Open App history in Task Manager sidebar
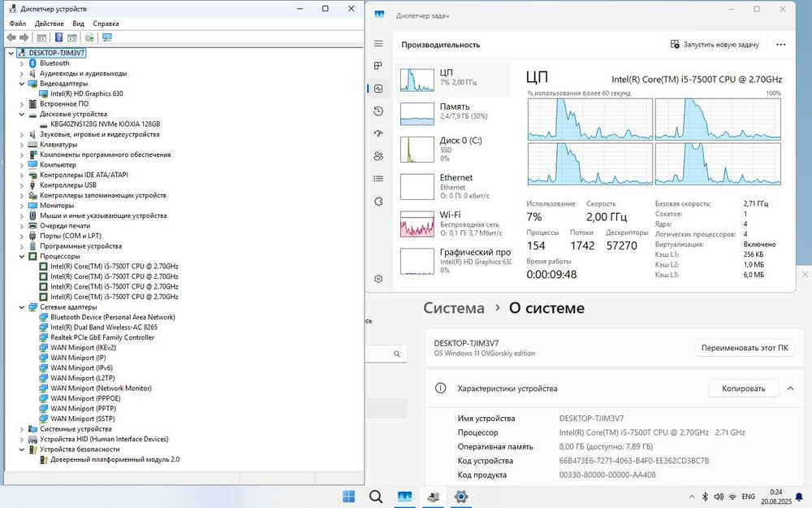Viewport: 812px width, 508px height. point(378,111)
